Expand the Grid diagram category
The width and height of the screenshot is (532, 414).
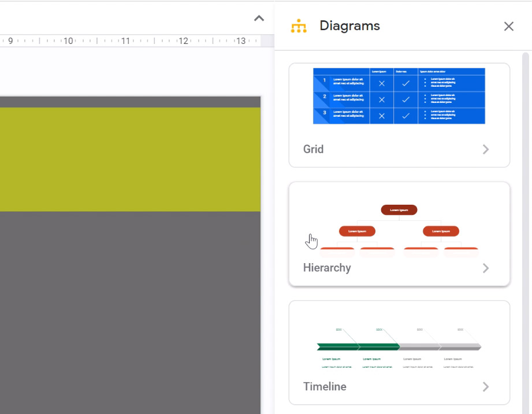486,149
